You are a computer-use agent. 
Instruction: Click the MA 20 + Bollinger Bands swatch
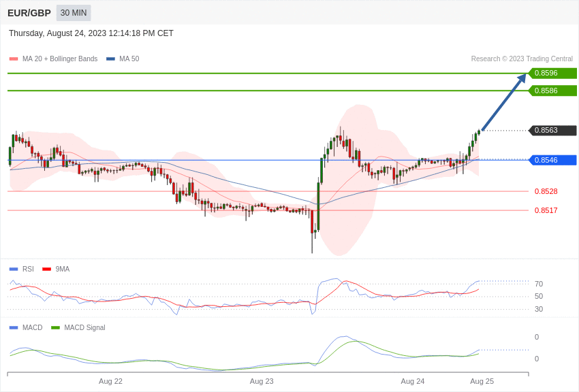click(14, 59)
